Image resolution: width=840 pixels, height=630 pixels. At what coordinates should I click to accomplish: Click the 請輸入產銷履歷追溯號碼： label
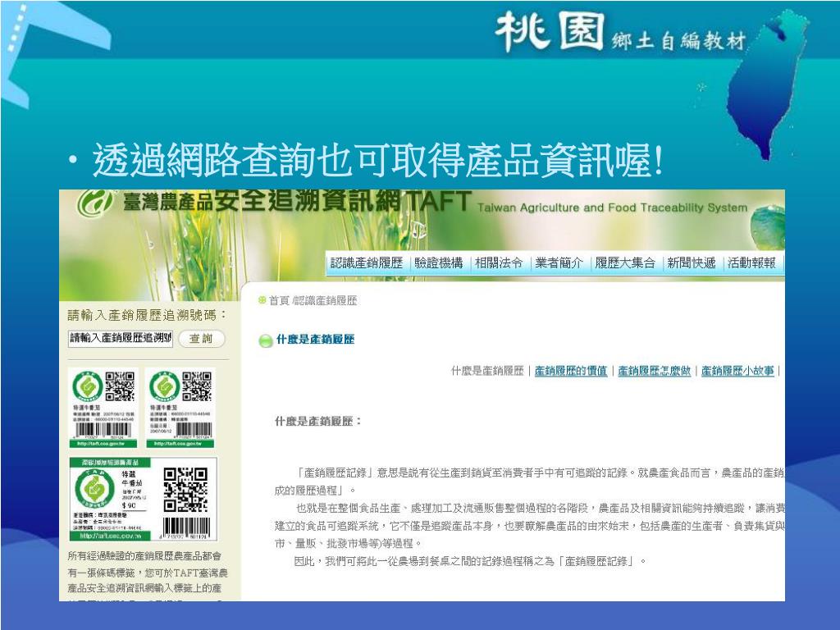click(148, 316)
